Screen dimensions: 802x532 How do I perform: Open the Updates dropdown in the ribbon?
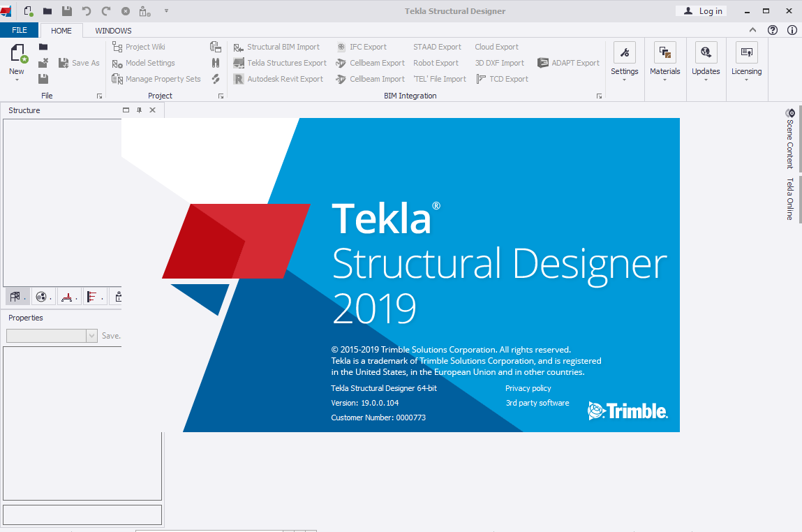click(x=706, y=62)
